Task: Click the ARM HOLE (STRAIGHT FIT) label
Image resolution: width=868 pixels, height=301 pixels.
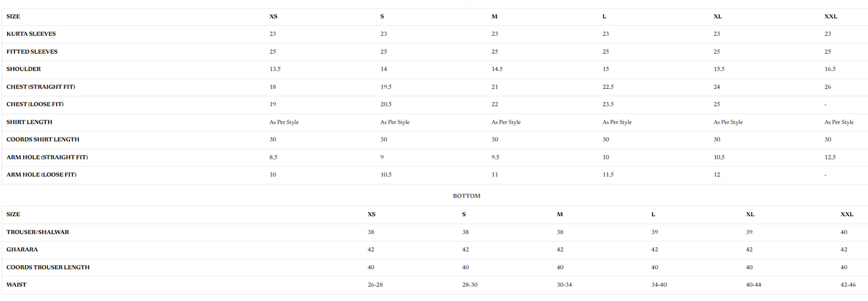Action: click(x=47, y=158)
